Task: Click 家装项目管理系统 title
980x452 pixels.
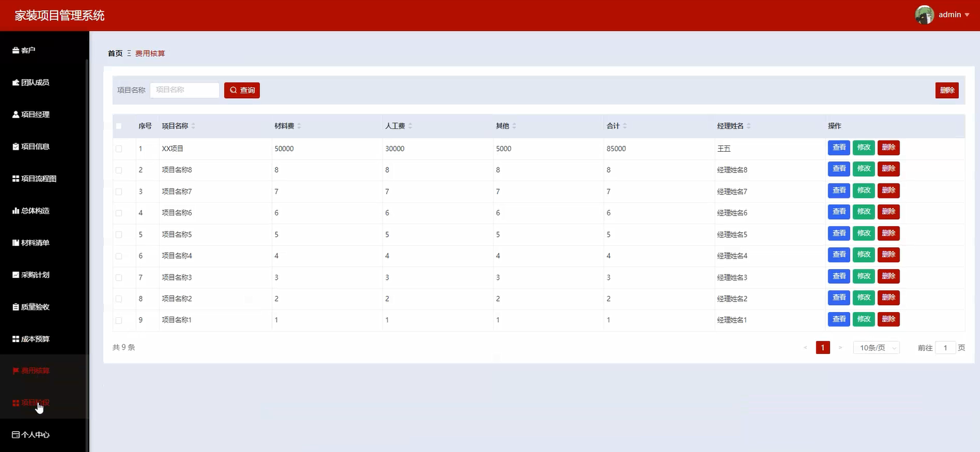Action: (x=60, y=16)
